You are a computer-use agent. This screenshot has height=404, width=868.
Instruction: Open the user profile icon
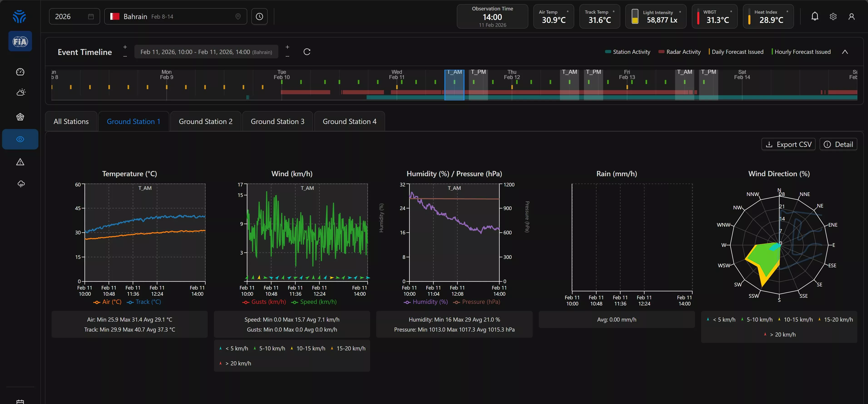point(851,17)
